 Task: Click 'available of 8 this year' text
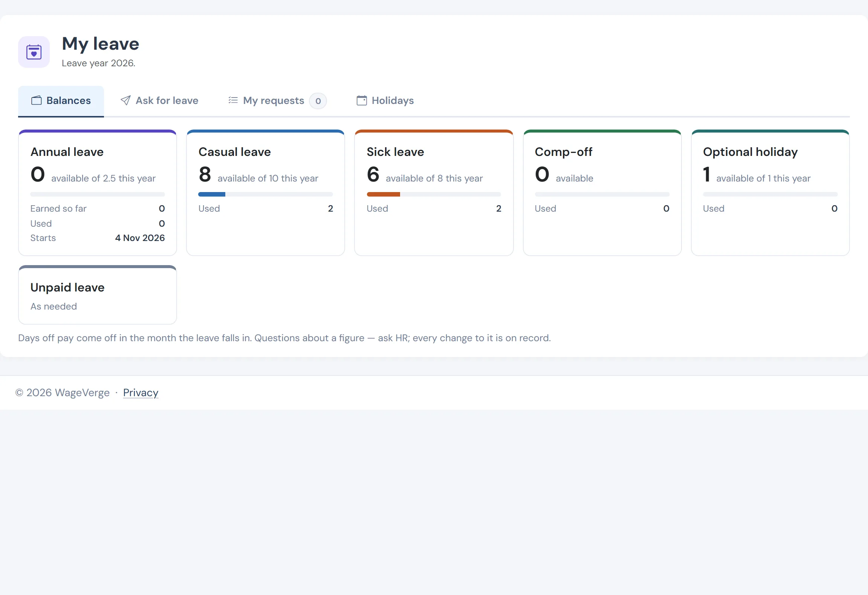point(434,178)
